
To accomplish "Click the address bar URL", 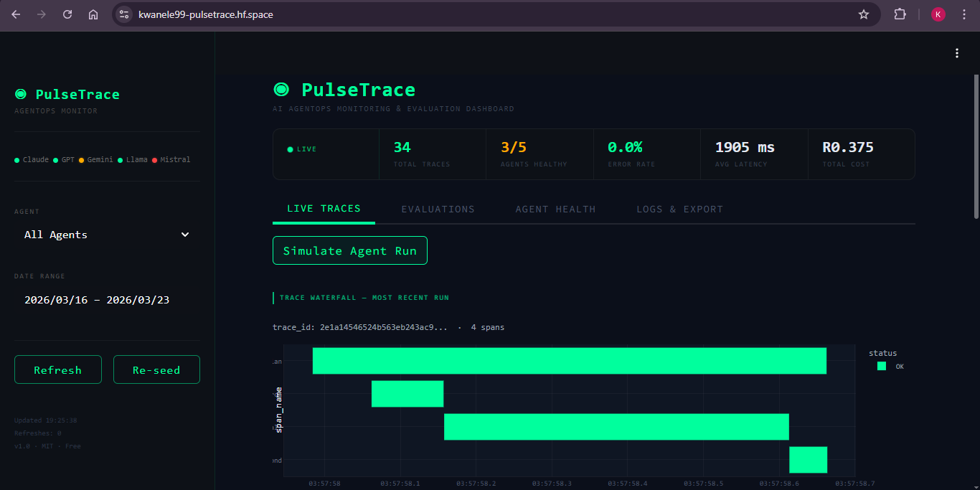I will [205, 14].
